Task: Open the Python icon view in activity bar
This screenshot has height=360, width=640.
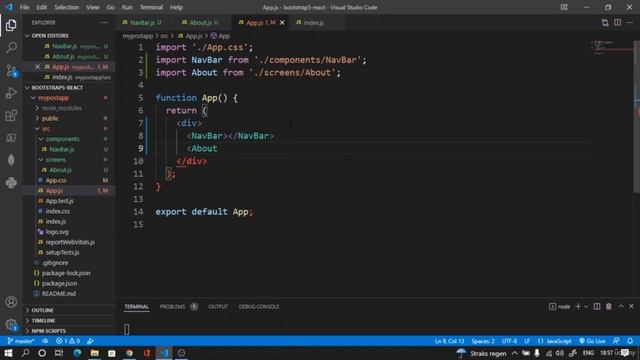Action: (x=11, y=182)
